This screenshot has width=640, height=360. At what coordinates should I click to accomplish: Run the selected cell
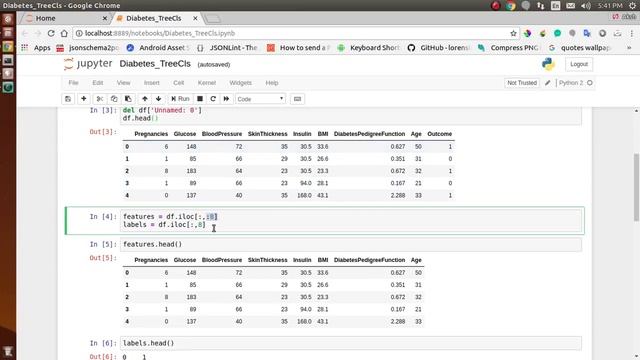coord(180,99)
